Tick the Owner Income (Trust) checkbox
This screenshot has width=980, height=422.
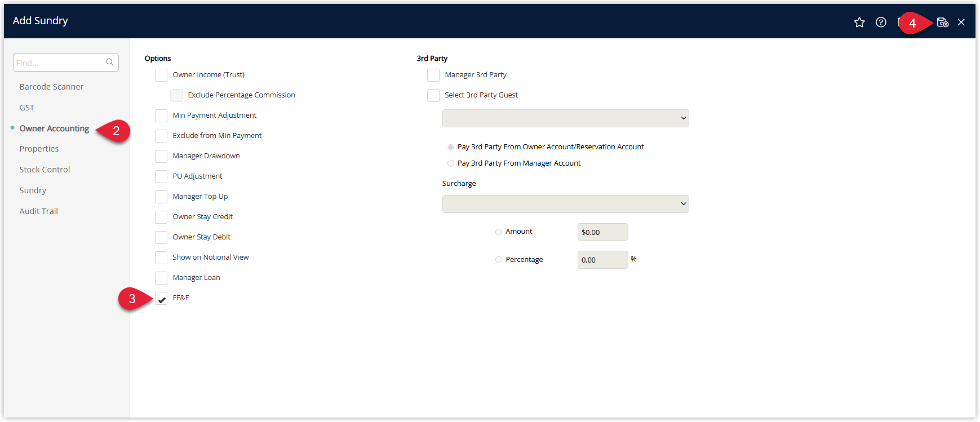[161, 75]
